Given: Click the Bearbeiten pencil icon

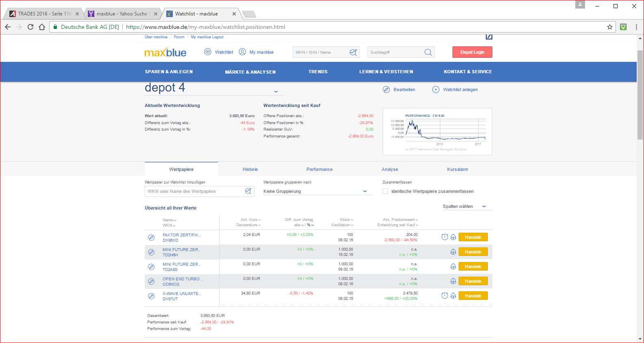Looking at the screenshot, I should pyautogui.click(x=386, y=90).
